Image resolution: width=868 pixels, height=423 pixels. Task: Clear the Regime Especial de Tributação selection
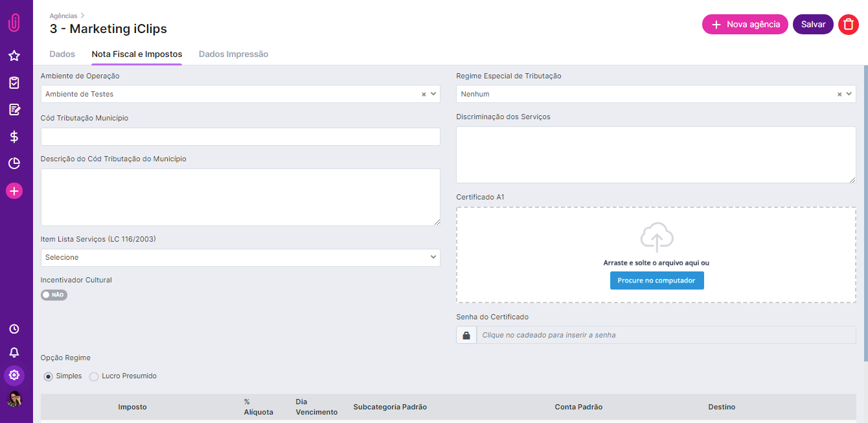[x=839, y=94]
